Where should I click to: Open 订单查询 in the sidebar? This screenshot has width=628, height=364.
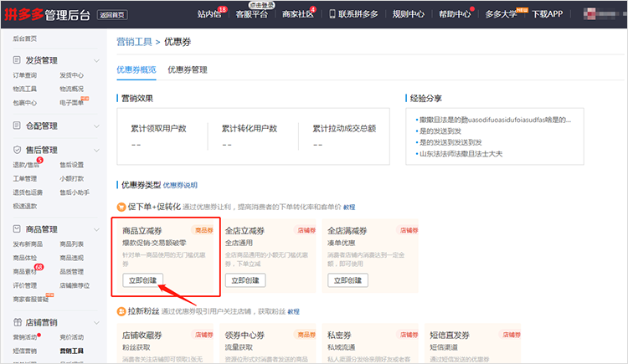[25, 75]
